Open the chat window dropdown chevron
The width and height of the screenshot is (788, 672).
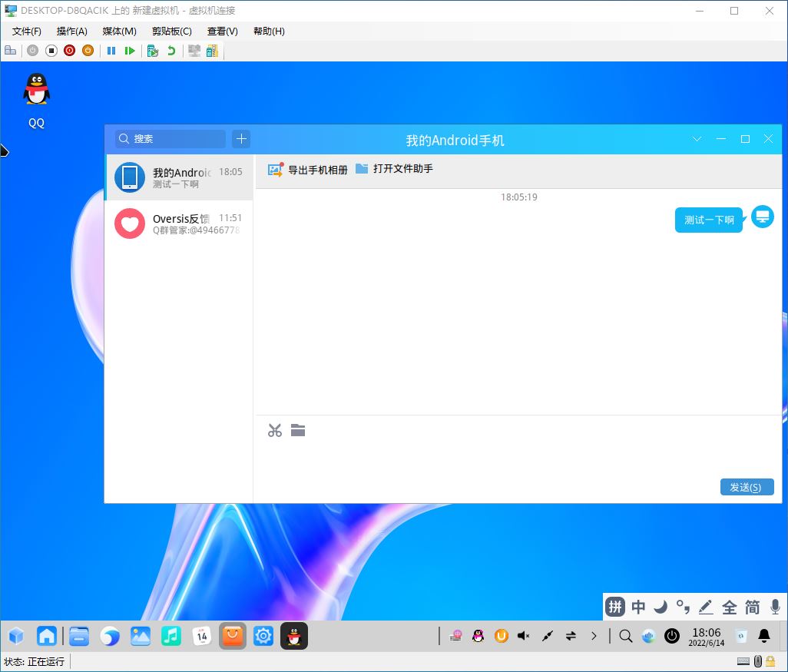[697, 140]
